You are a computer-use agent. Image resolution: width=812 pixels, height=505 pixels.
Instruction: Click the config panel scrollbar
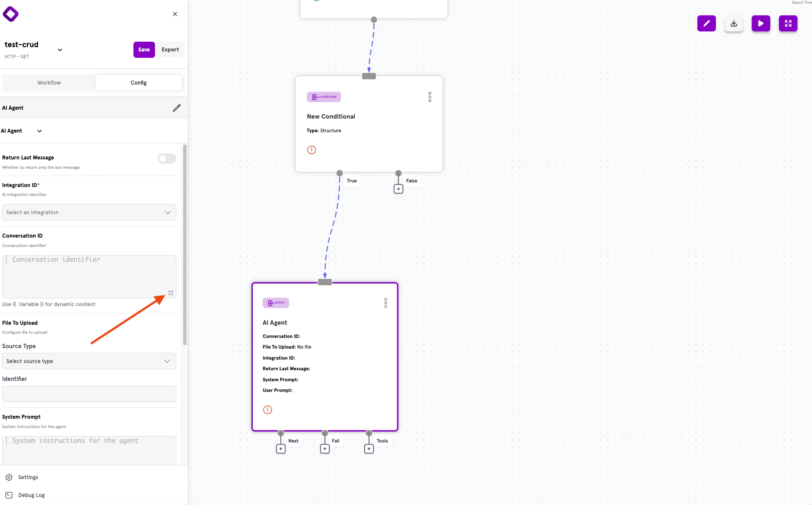click(185, 245)
